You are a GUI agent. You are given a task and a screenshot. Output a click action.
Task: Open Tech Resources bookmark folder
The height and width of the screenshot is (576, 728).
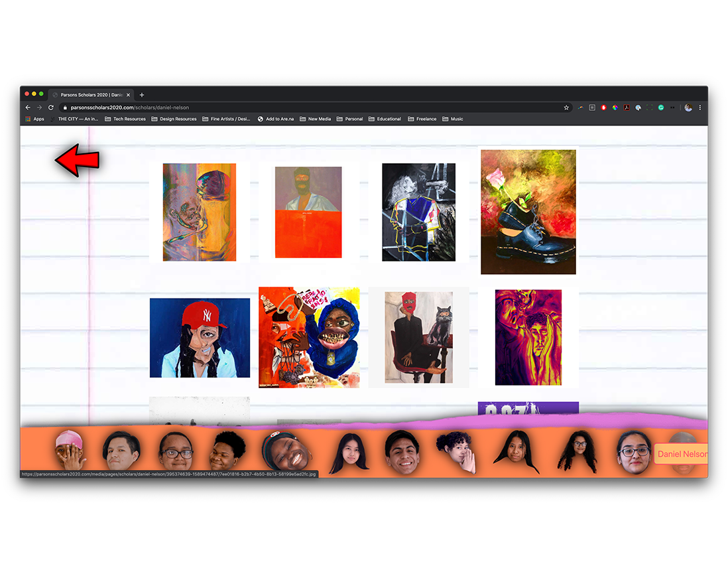point(125,119)
